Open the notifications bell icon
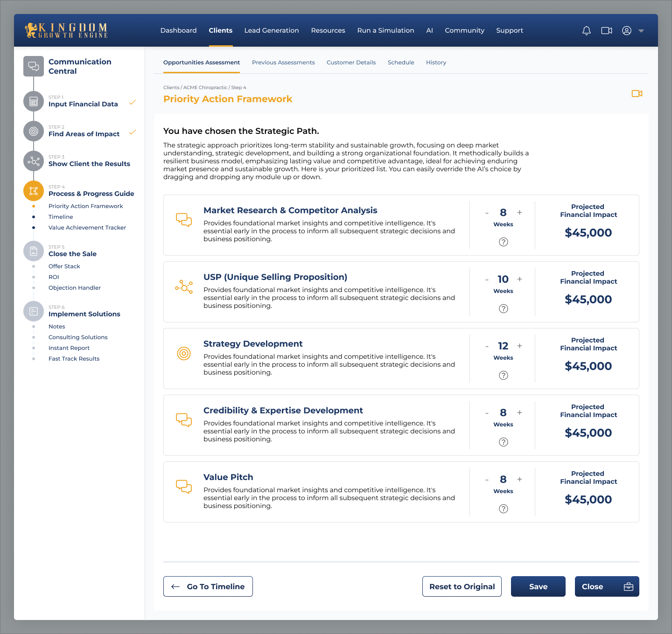This screenshot has width=672, height=634. pos(587,31)
